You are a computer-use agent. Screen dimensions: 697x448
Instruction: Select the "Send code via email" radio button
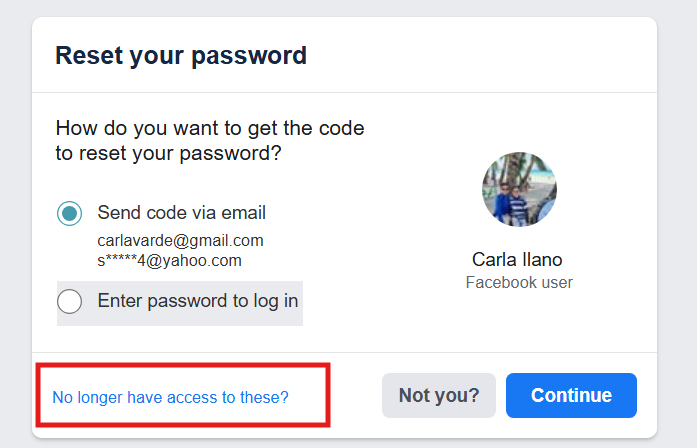point(70,213)
